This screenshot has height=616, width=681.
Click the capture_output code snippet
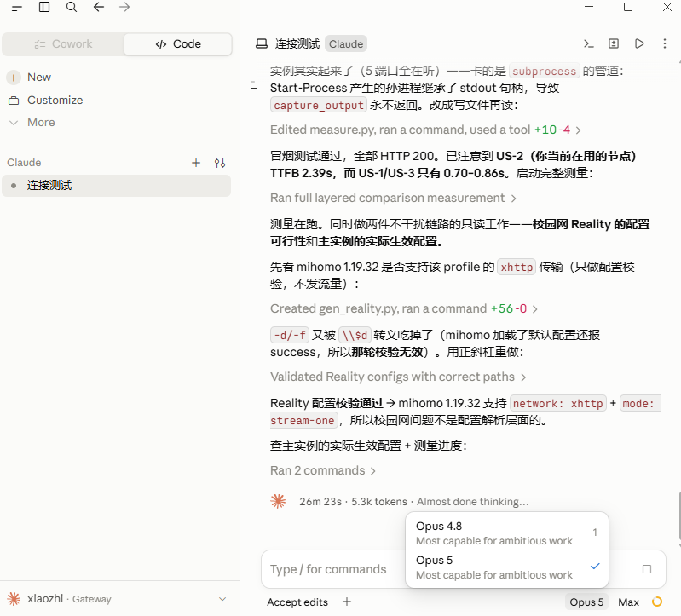click(319, 105)
